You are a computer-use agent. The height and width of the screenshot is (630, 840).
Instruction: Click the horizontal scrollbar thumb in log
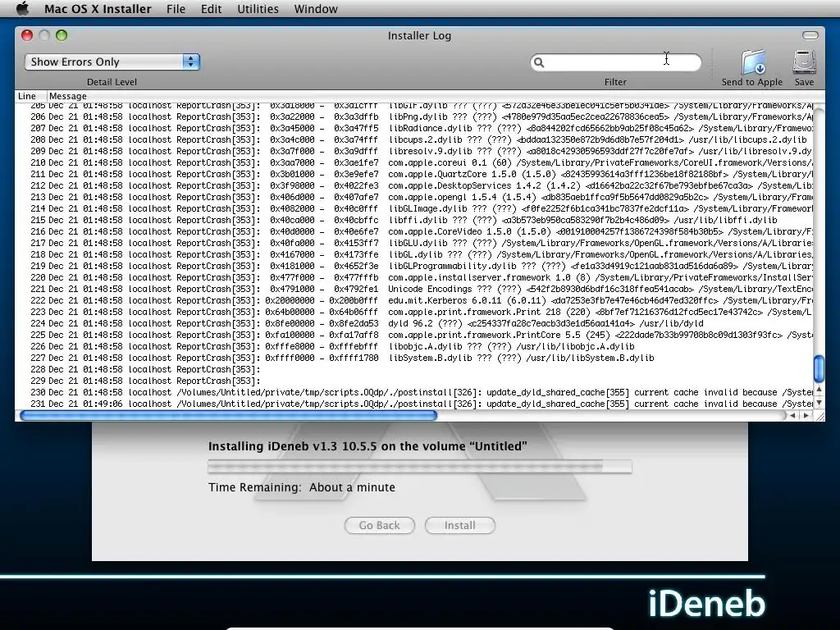[x=228, y=415]
